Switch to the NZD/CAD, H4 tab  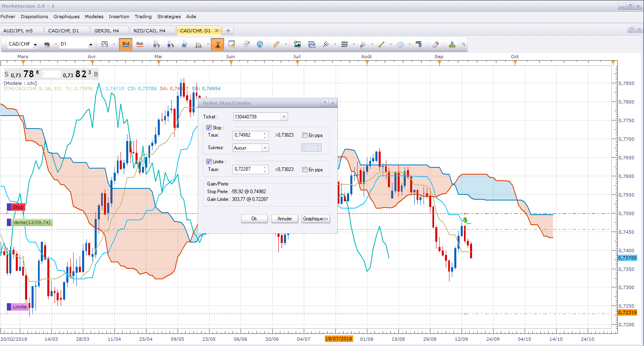pyautogui.click(x=149, y=31)
